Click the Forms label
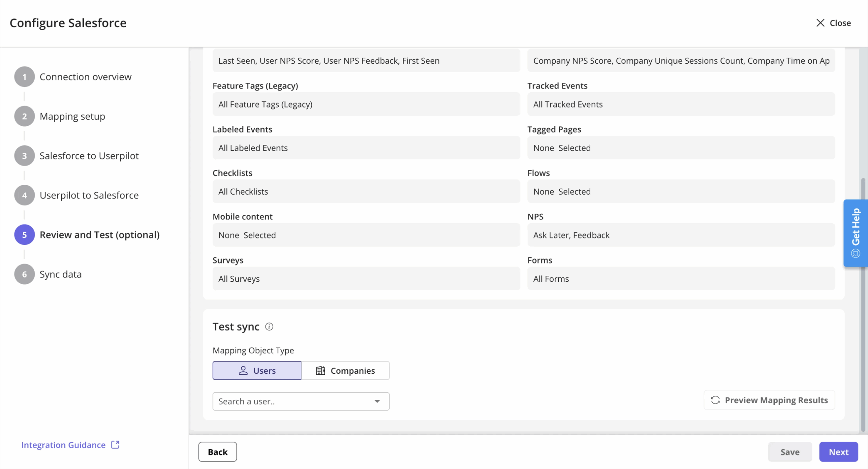 click(540, 260)
